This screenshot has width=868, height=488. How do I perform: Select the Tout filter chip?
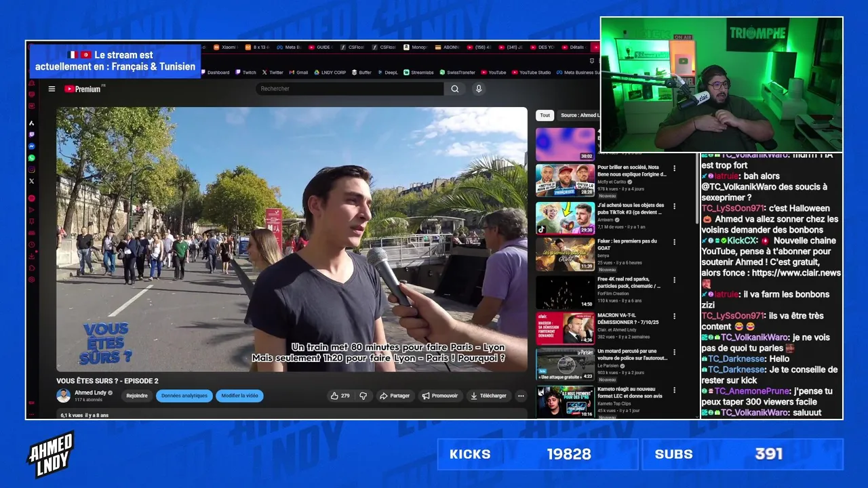[x=545, y=115]
